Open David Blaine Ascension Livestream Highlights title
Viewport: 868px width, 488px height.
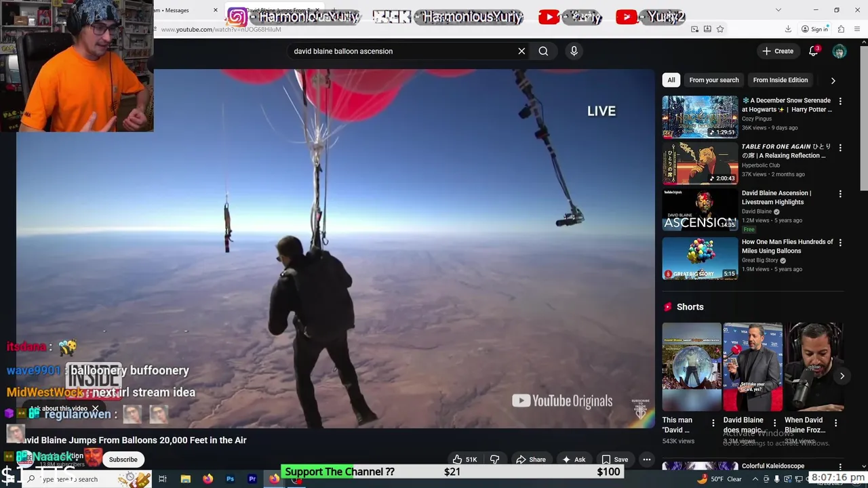tap(776, 197)
